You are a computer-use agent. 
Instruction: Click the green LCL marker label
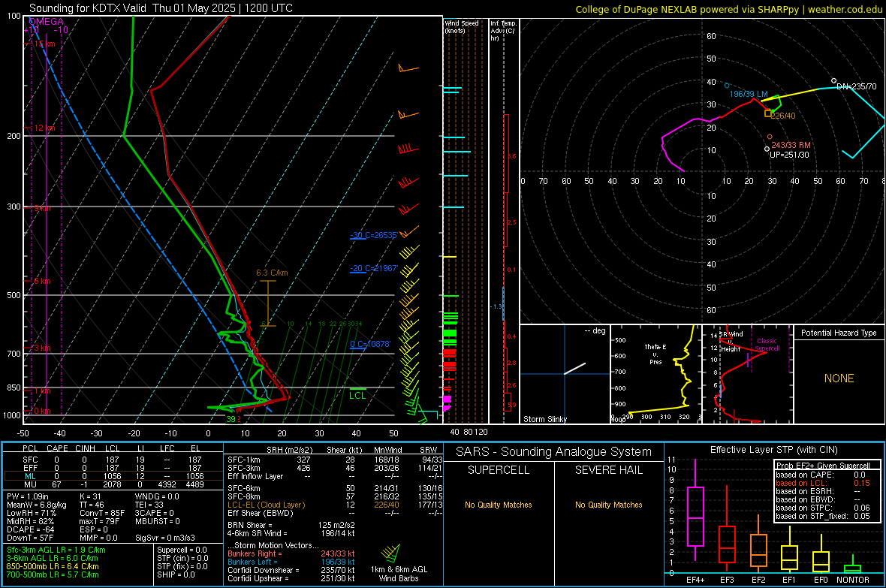357,395
